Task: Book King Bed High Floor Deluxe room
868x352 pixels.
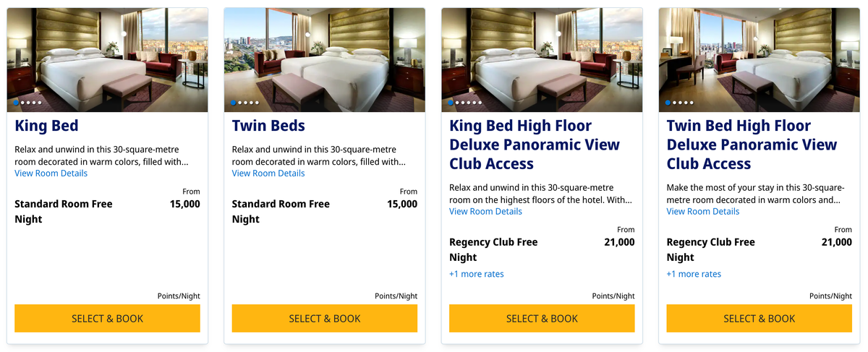Action: coord(542,318)
